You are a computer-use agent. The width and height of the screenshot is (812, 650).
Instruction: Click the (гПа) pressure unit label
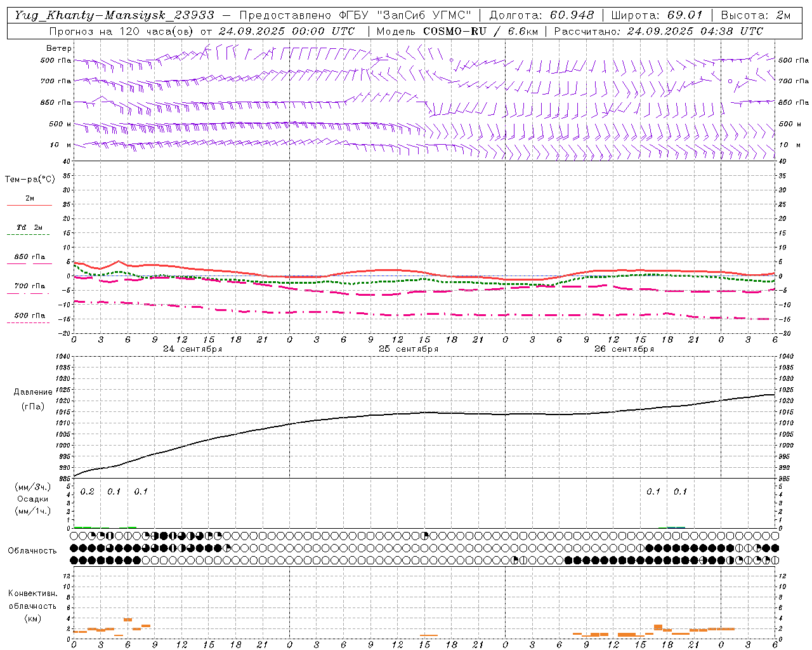pyautogui.click(x=33, y=407)
